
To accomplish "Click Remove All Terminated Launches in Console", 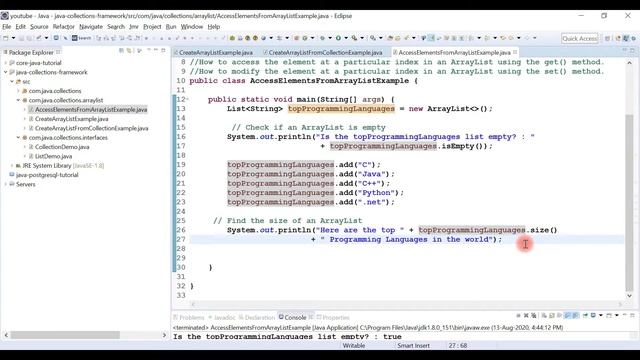I will 533,316.
